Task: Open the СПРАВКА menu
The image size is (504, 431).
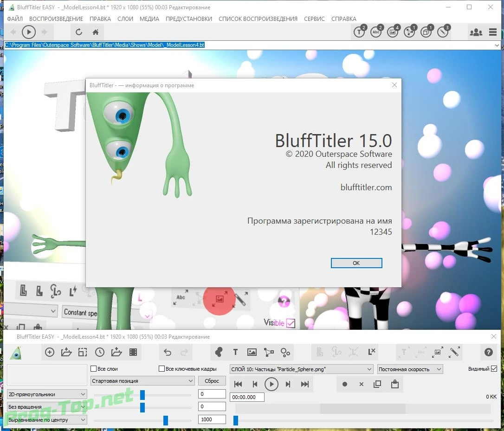Action: tap(343, 19)
